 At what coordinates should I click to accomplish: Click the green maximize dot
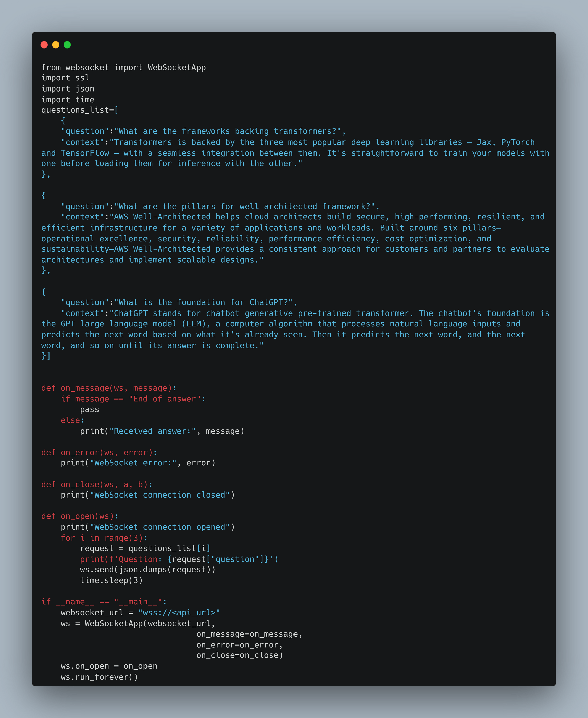tap(67, 45)
